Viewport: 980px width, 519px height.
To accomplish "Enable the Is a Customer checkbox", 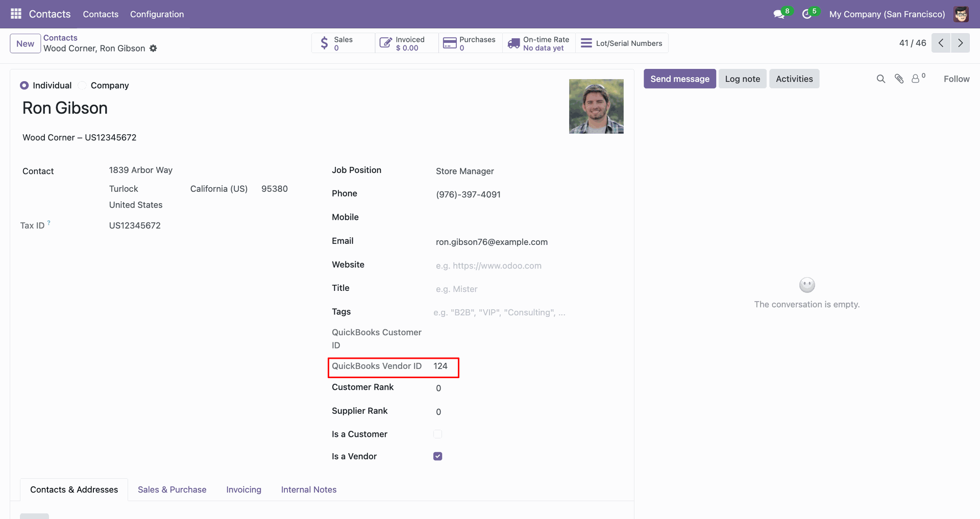I will pyautogui.click(x=437, y=434).
